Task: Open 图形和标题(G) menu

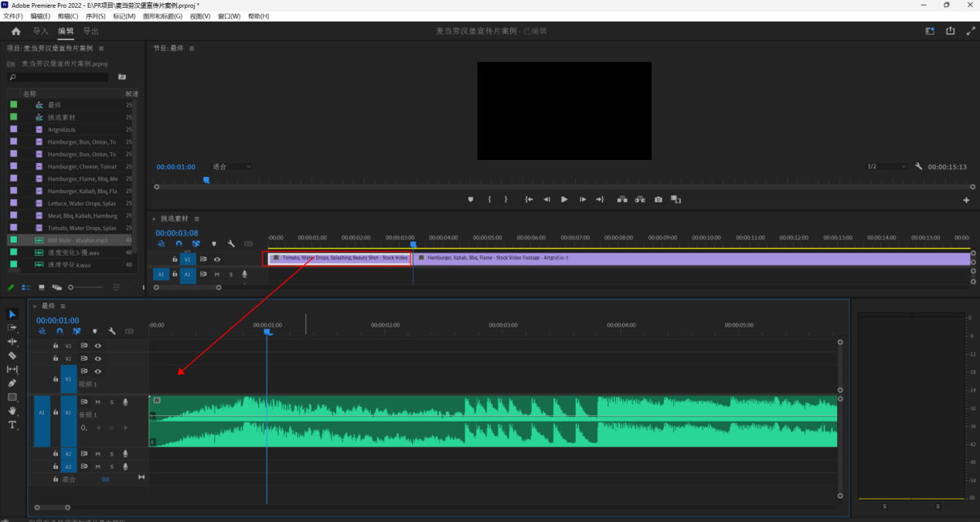Action: pyautogui.click(x=163, y=16)
